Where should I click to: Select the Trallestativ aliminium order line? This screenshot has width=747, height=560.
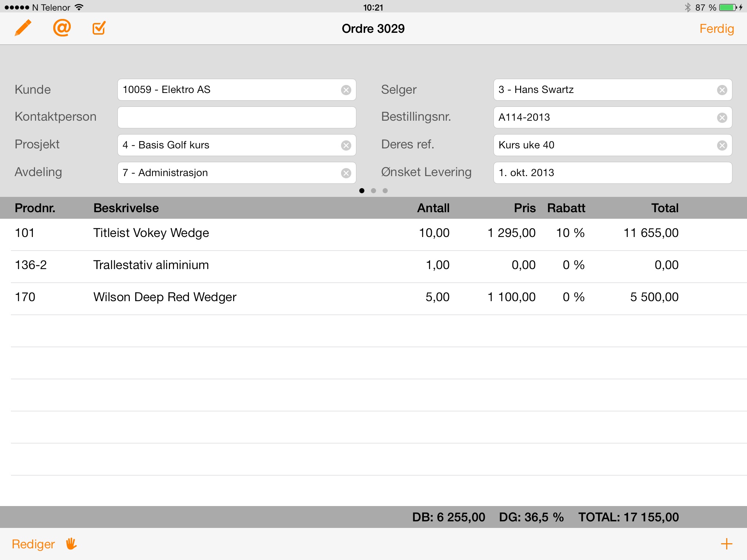[373, 267]
